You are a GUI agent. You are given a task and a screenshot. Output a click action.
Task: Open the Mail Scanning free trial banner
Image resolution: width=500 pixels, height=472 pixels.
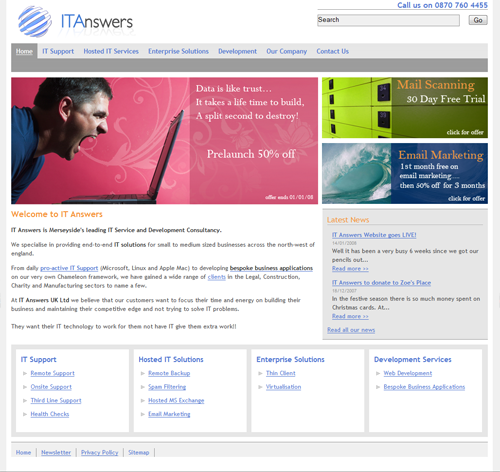[x=405, y=108]
